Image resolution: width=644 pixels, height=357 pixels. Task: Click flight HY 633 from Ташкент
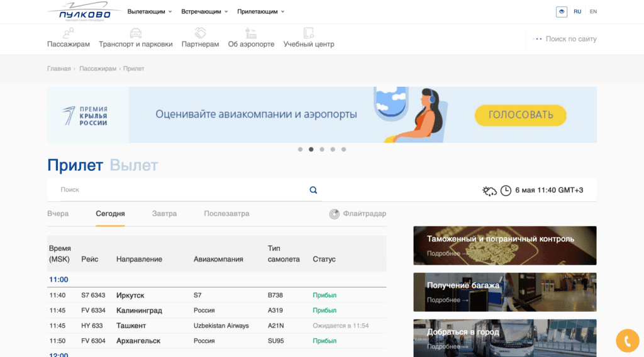pyautogui.click(x=216, y=326)
